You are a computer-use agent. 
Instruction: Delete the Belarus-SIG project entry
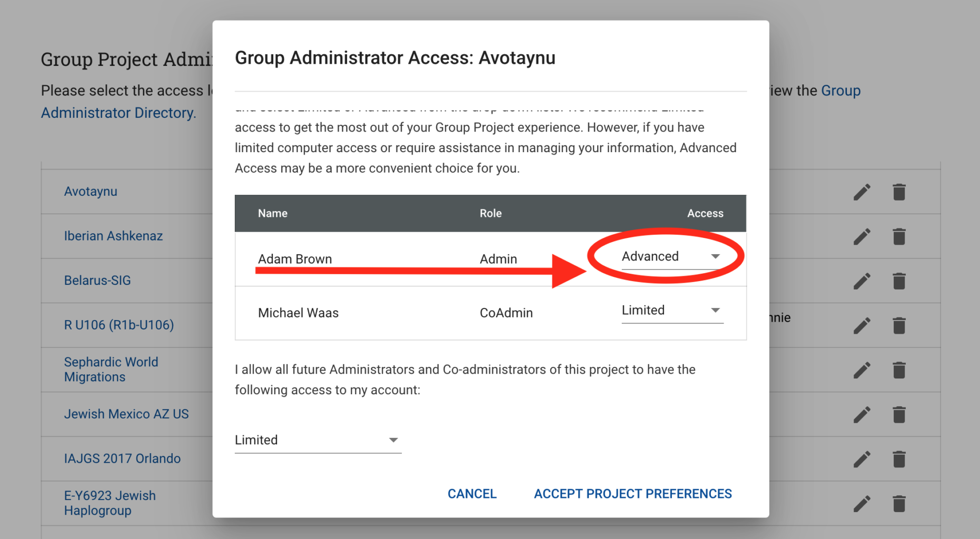pos(899,281)
